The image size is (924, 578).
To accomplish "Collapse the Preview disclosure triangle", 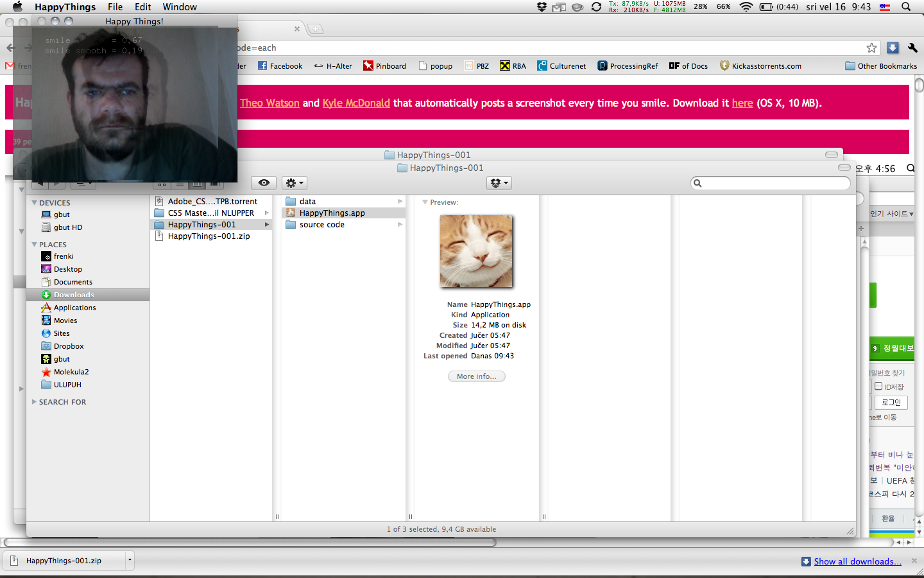I will coord(425,202).
